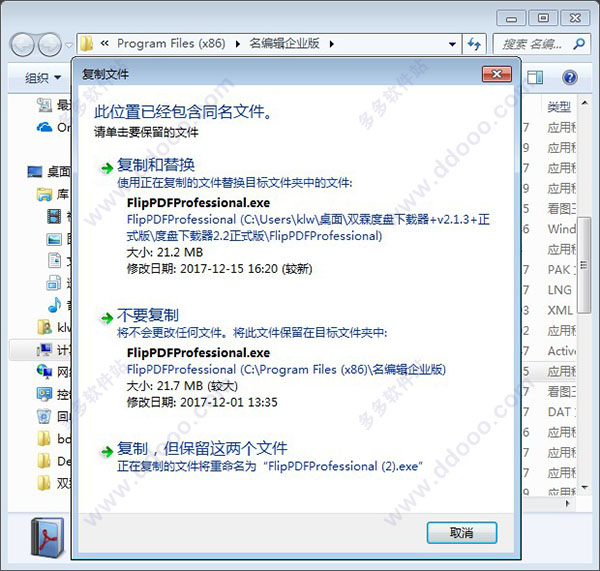This screenshot has height=571, width=600.
Task: Expand arrow after Program Files (x86) breadcrumb
Action: (238, 44)
